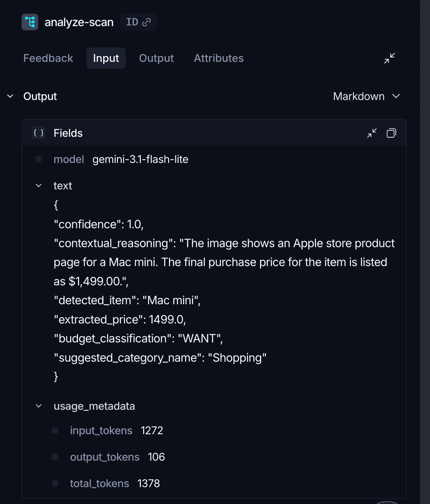Open the Markdown format dropdown
The width and height of the screenshot is (430, 504).
click(366, 96)
